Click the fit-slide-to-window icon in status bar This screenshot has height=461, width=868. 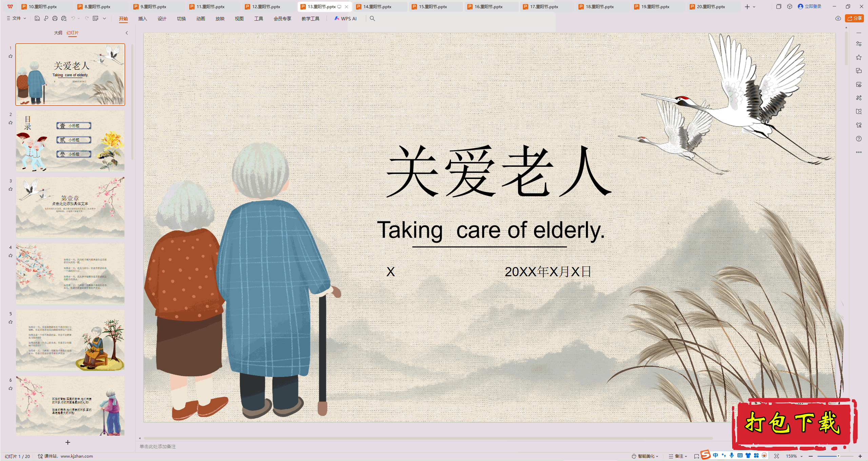[777, 456]
